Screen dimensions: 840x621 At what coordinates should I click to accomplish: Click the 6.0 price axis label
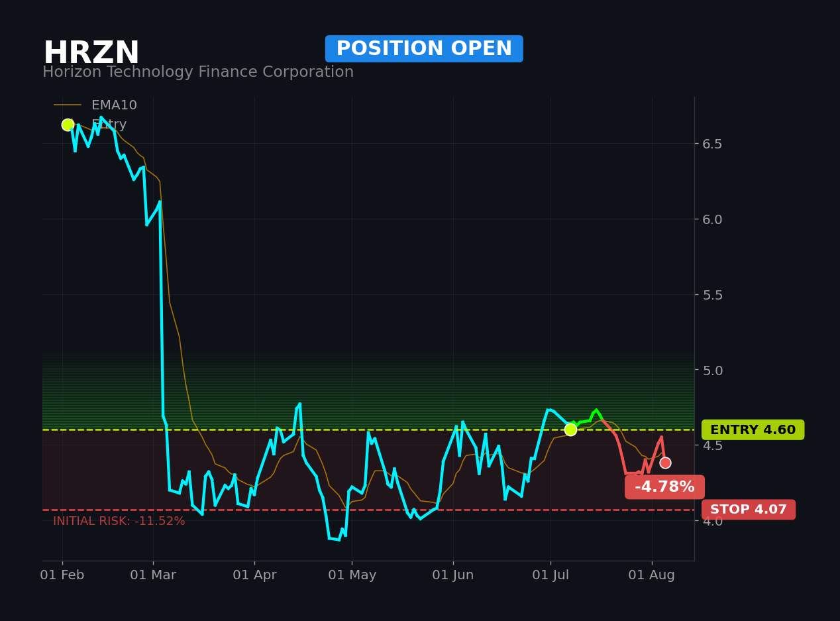click(712, 219)
